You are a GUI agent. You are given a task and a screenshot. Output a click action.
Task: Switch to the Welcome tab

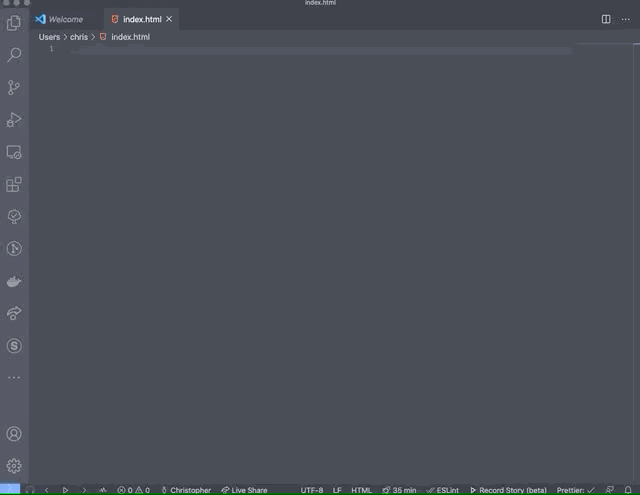[60, 19]
